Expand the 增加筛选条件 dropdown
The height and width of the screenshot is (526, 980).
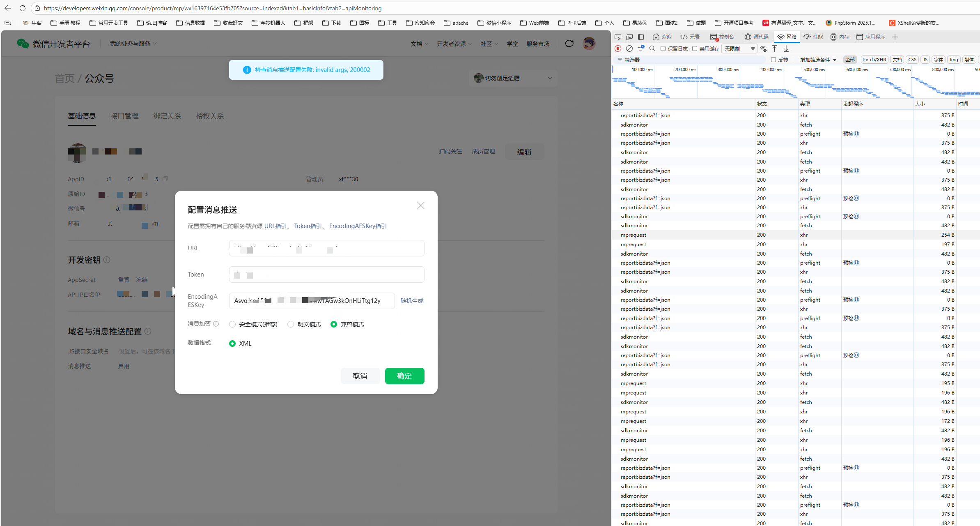(818, 60)
